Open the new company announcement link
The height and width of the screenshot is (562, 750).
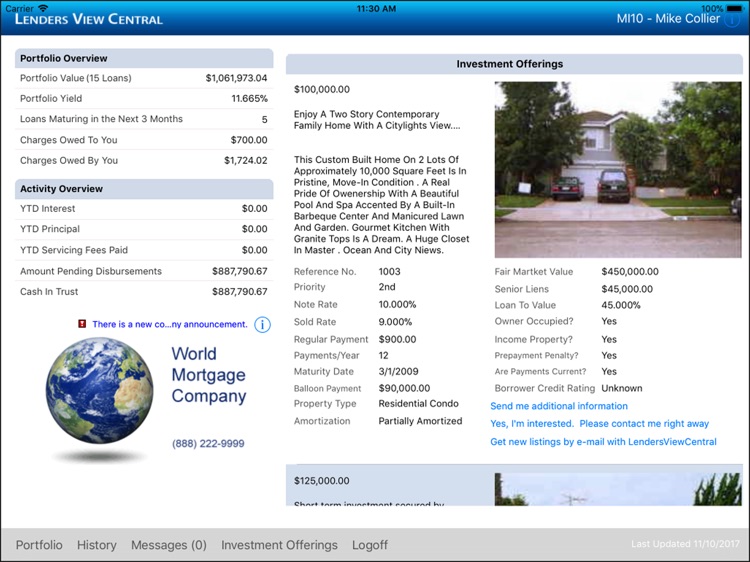170,324
